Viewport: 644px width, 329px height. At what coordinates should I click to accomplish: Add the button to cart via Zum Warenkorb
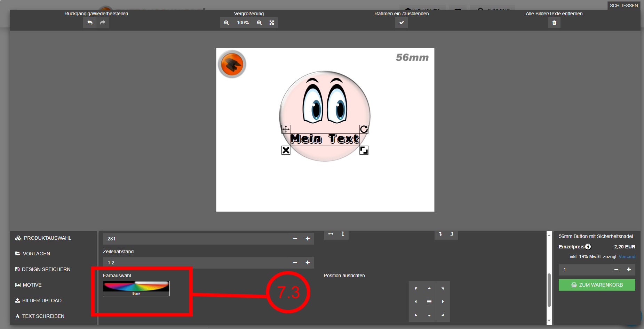point(597,285)
